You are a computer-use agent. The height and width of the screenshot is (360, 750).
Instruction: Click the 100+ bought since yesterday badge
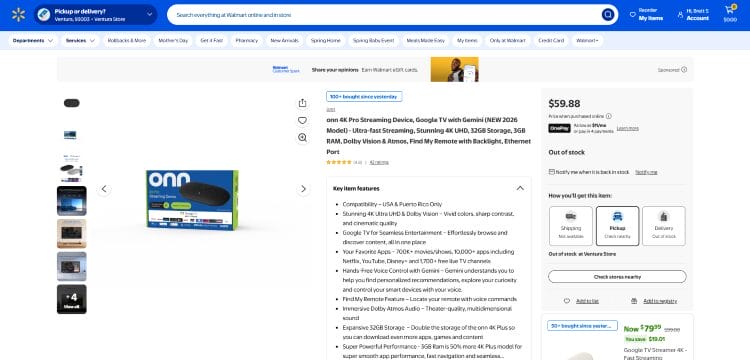[x=364, y=97]
